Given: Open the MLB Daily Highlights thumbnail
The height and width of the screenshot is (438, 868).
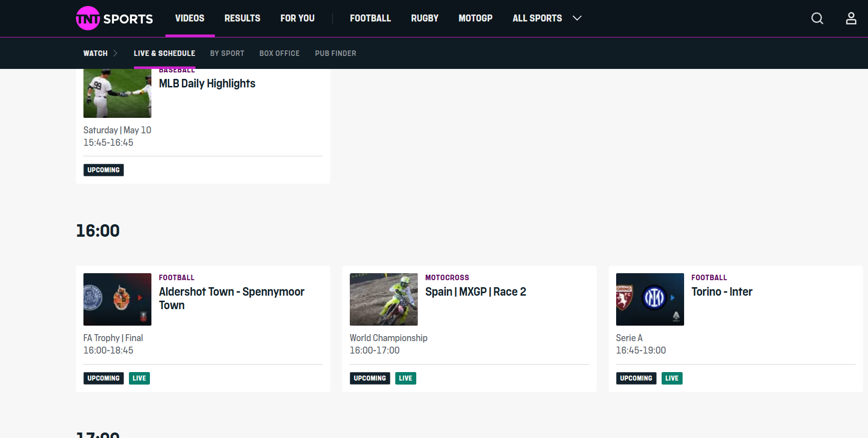Looking at the screenshot, I should [x=117, y=93].
